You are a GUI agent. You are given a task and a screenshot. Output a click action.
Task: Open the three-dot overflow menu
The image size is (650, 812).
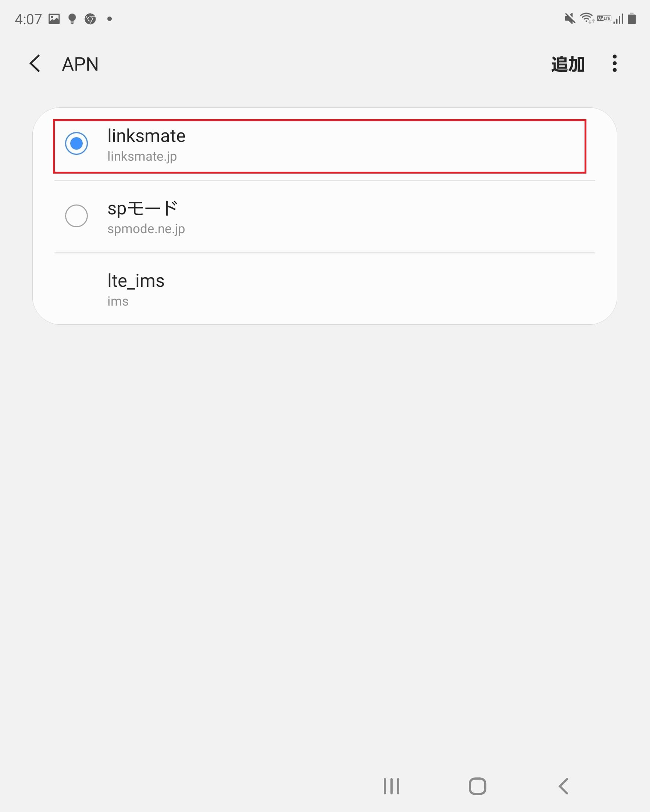click(x=615, y=64)
